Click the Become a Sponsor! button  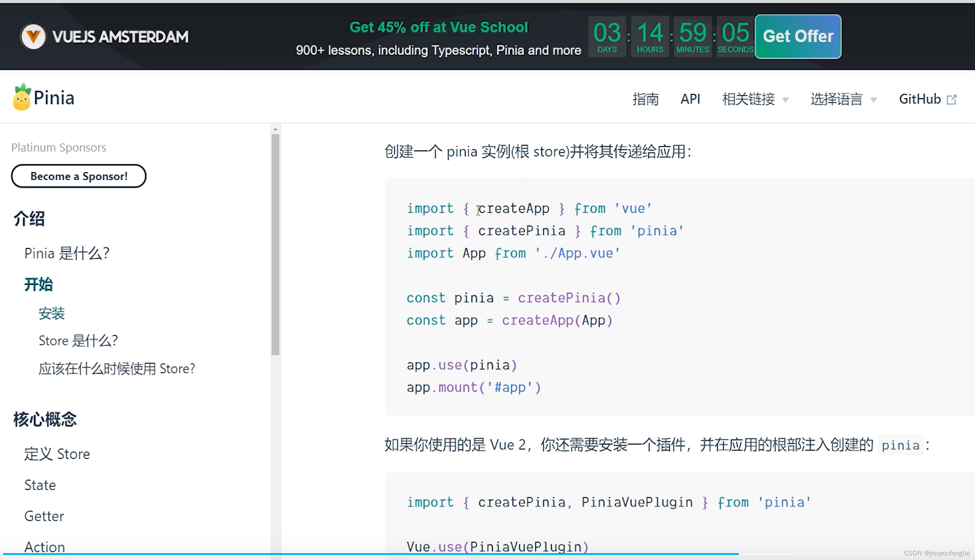point(79,176)
